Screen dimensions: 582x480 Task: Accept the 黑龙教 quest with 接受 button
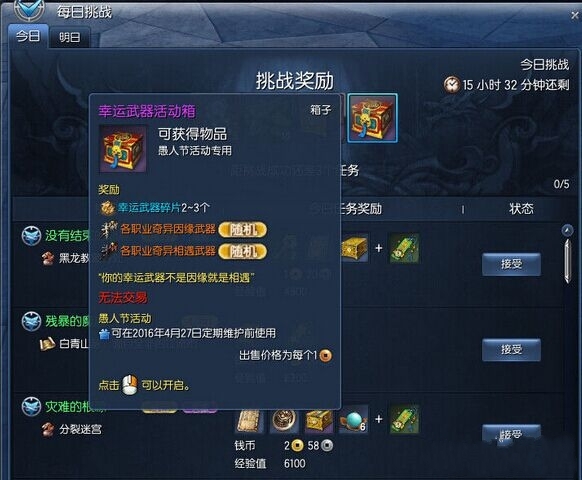(x=511, y=264)
